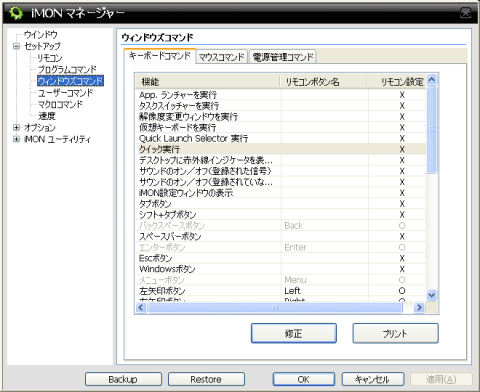Select ウインドウ in the tree
The height and width of the screenshot is (392, 480).
(41, 34)
